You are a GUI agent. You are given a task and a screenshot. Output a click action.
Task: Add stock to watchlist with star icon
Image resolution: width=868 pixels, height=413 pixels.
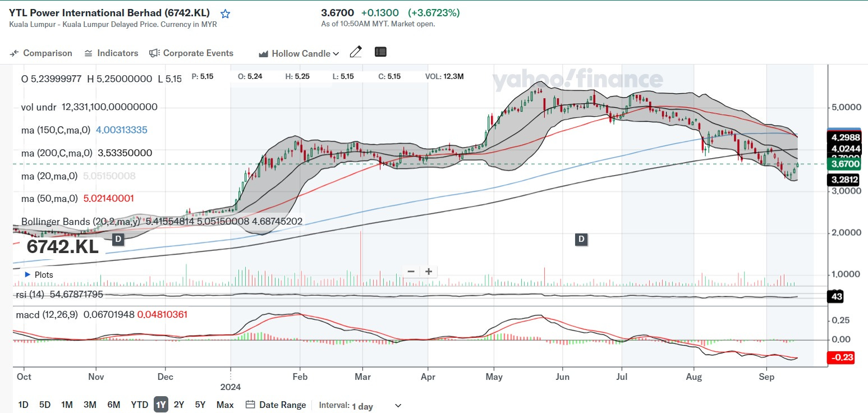[x=225, y=13]
